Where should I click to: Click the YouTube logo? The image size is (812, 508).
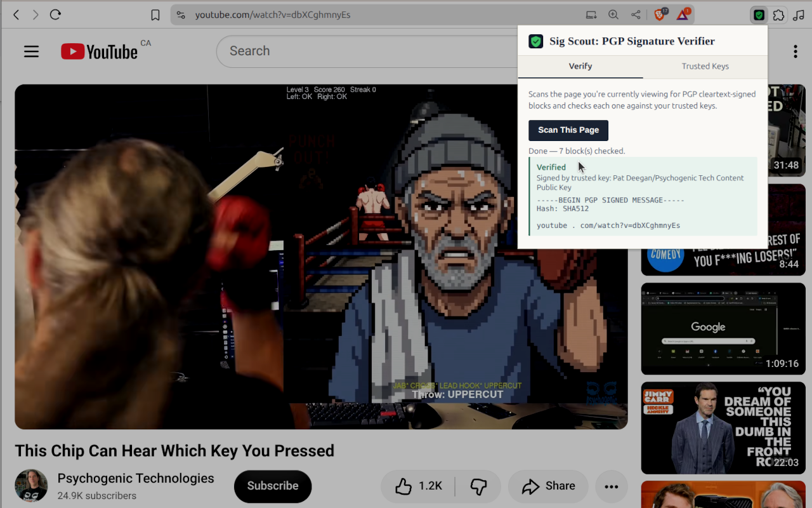tap(99, 51)
